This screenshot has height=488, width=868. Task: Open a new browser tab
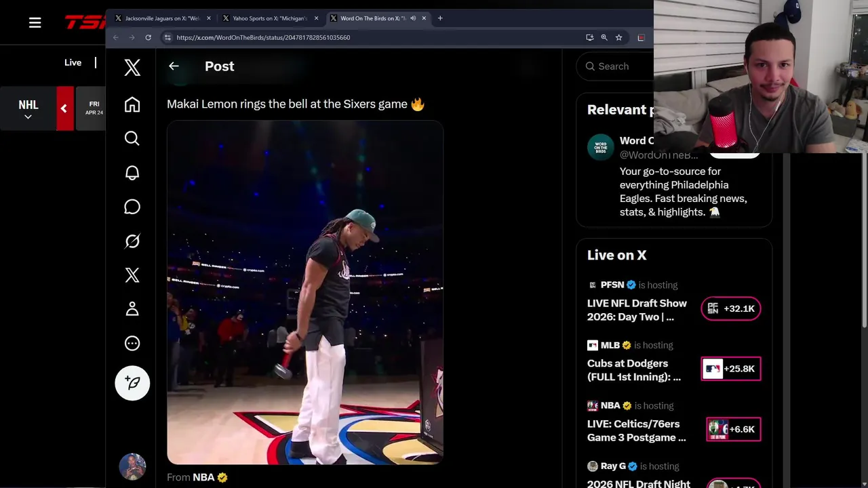click(x=440, y=18)
